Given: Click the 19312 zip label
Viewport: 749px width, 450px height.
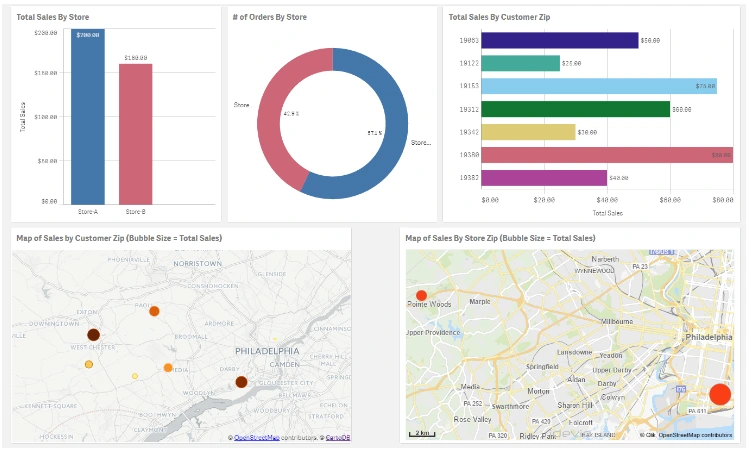Looking at the screenshot, I should pyautogui.click(x=469, y=109).
